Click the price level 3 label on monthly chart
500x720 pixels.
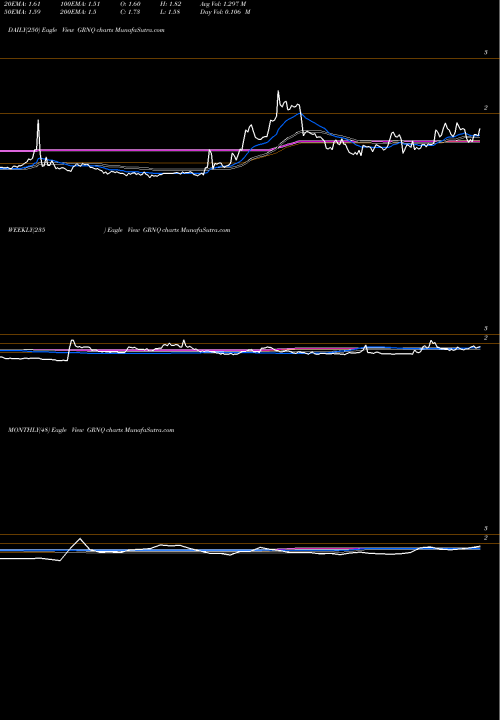click(485, 529)
